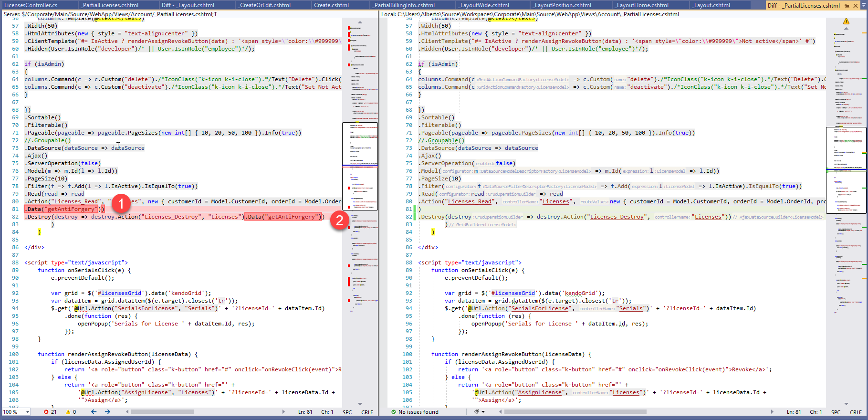The height and width of the screenshot is (420, 868).
Task: Click 'function onSerialsClick(e)' in left pane
Action: point(81,270)
